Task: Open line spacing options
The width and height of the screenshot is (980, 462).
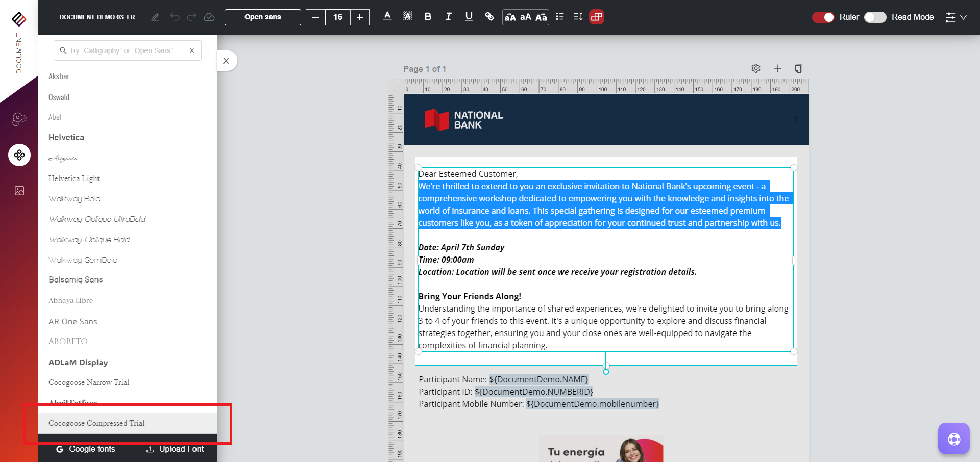Action: tap(578, 17)
